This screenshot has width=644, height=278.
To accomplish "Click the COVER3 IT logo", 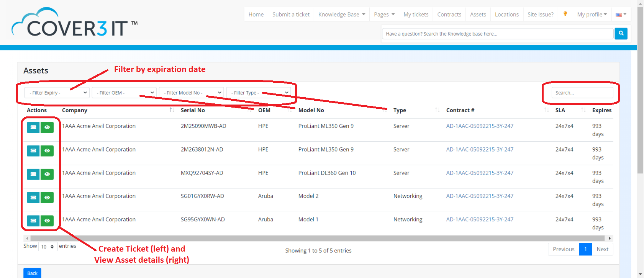I will coord(75,23).
